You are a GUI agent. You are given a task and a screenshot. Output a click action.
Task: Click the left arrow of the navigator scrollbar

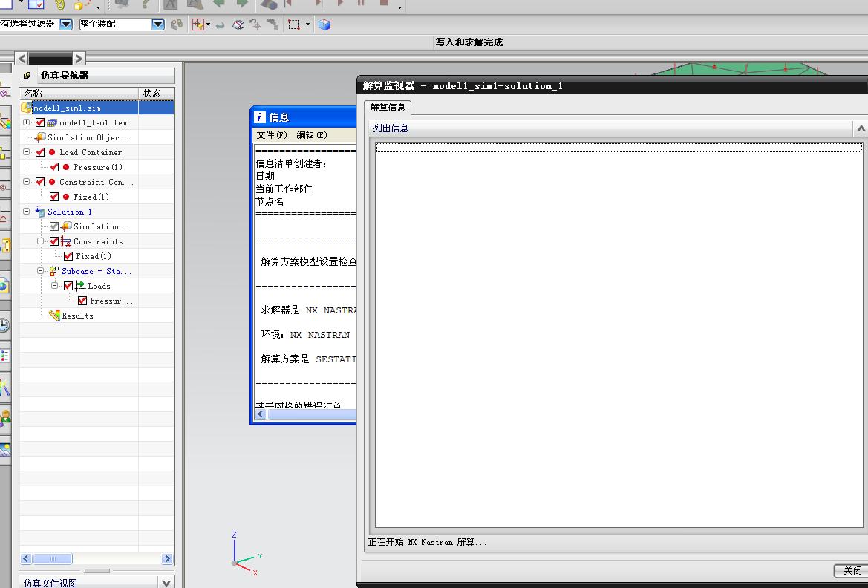click(x=25, y=558)
